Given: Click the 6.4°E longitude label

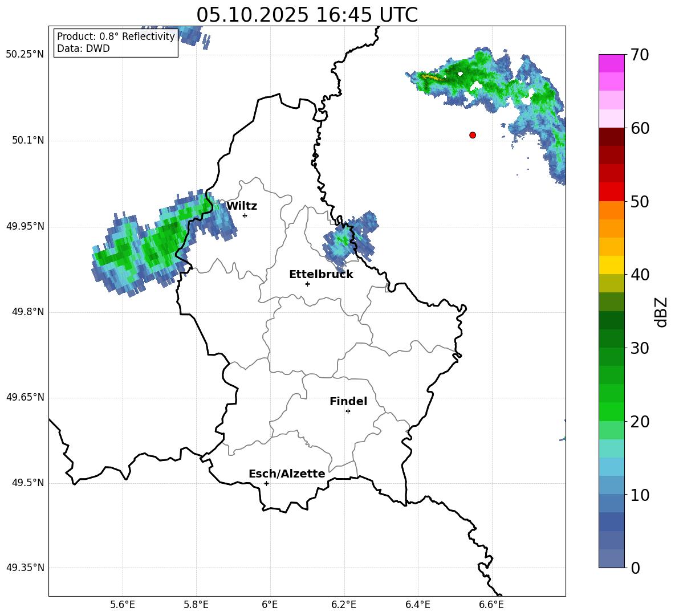Looking at the screenshot, I should click(417, 605).
